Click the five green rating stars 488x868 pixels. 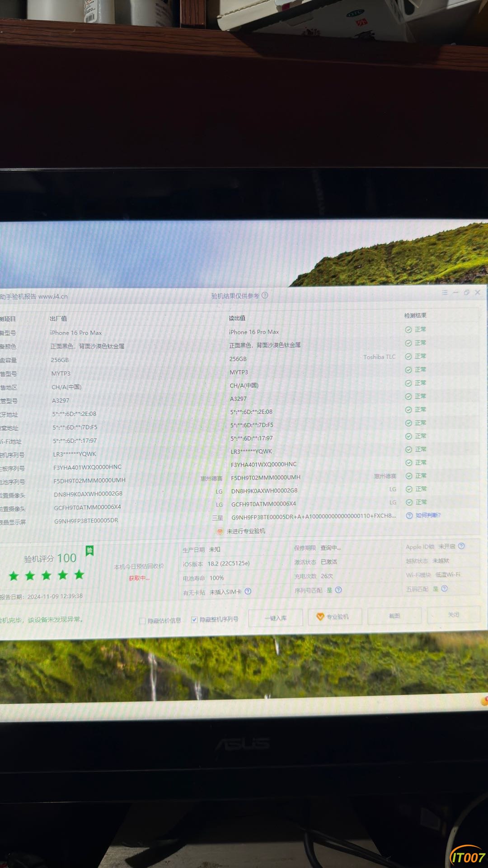tap(47, 576)
